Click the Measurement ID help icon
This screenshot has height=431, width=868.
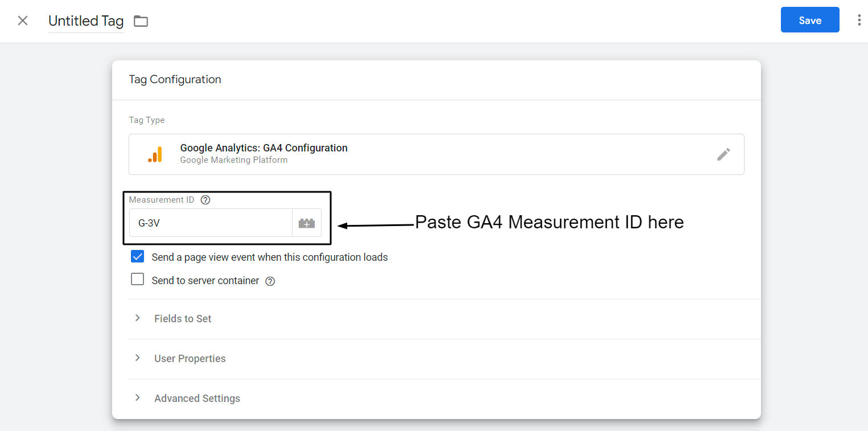pyautogui.click(x=205, y=199)
